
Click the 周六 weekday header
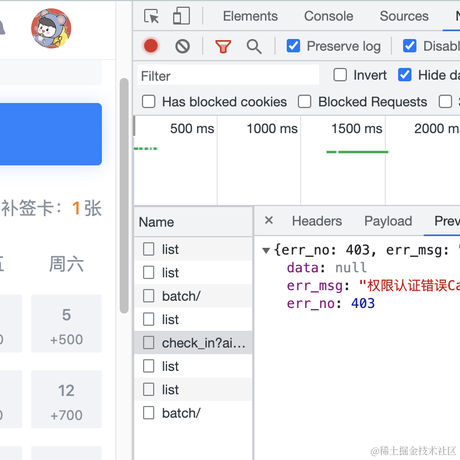(66, 264)
